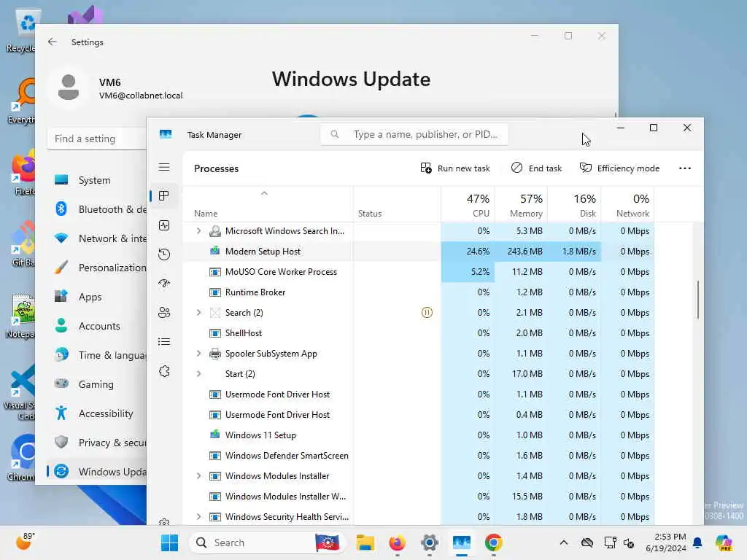This screenshot has width=747, height=560.
Task: Click Task Manager process list scrollbar
Action: coord(698,300)
